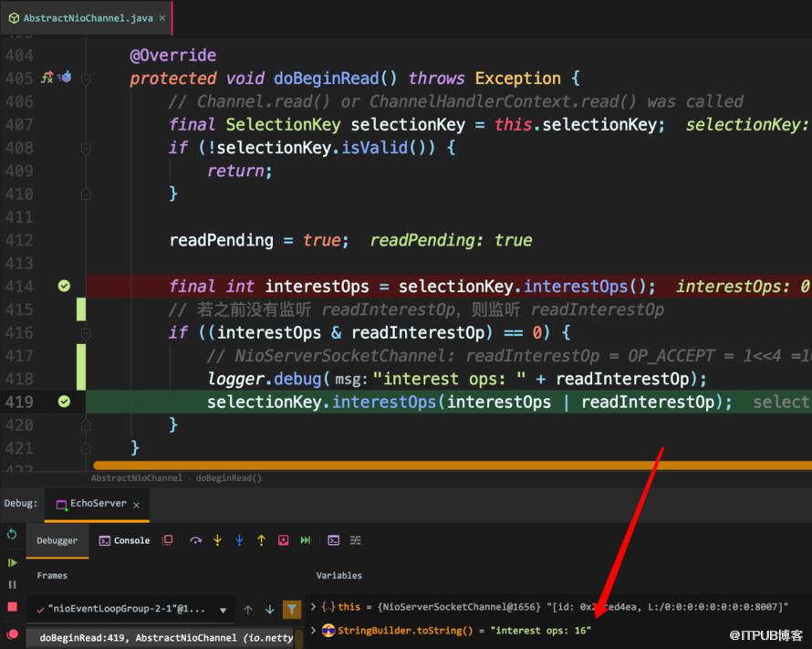
Task: Toggle the frames filter button
Action: point(292,610)
